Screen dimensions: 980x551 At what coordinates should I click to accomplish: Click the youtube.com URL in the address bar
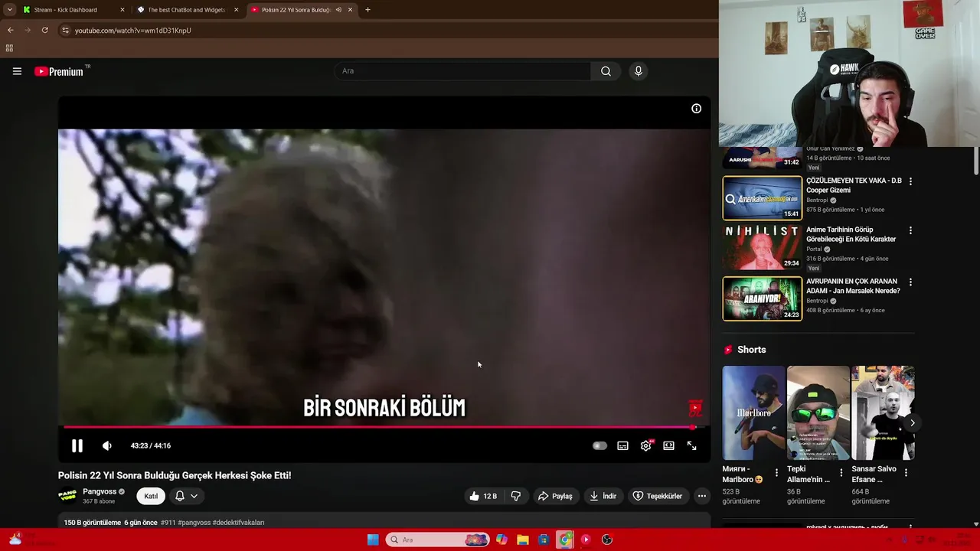pyautogui.click(x=133, y=31)
